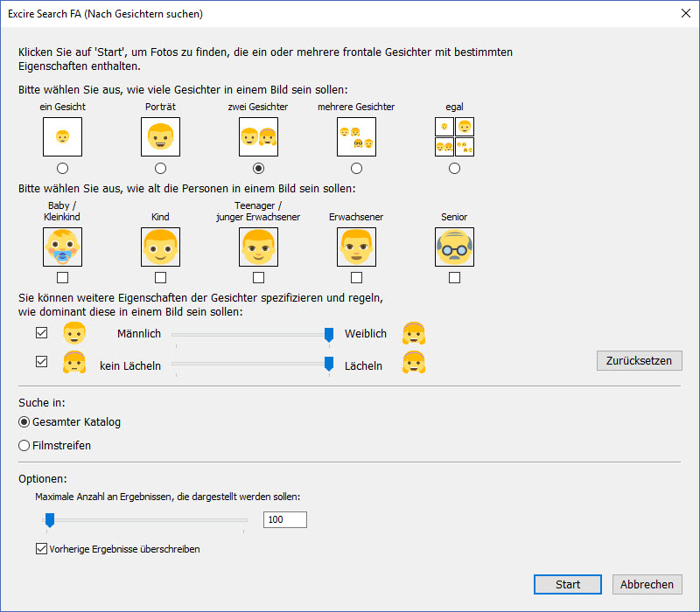Click the Baby / Kleinkind face icon
This screenshot has height=612, width=700.
62,247
